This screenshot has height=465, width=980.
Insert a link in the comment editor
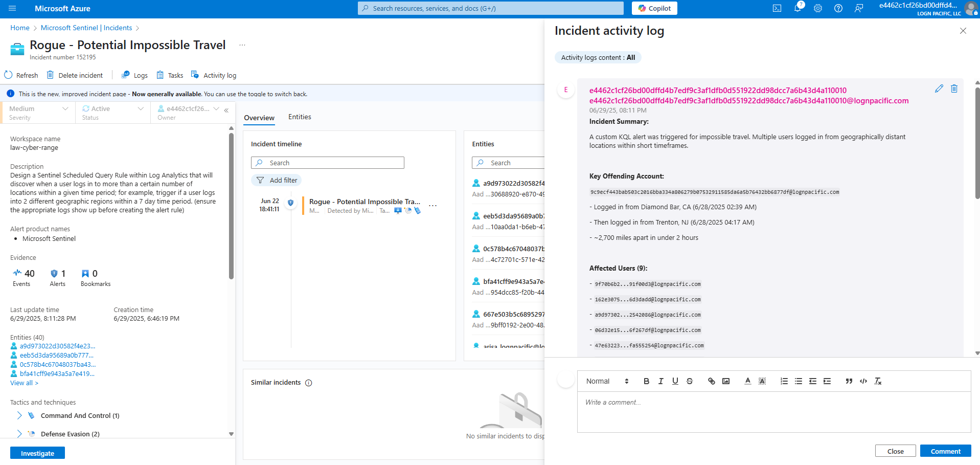(711, 381)
